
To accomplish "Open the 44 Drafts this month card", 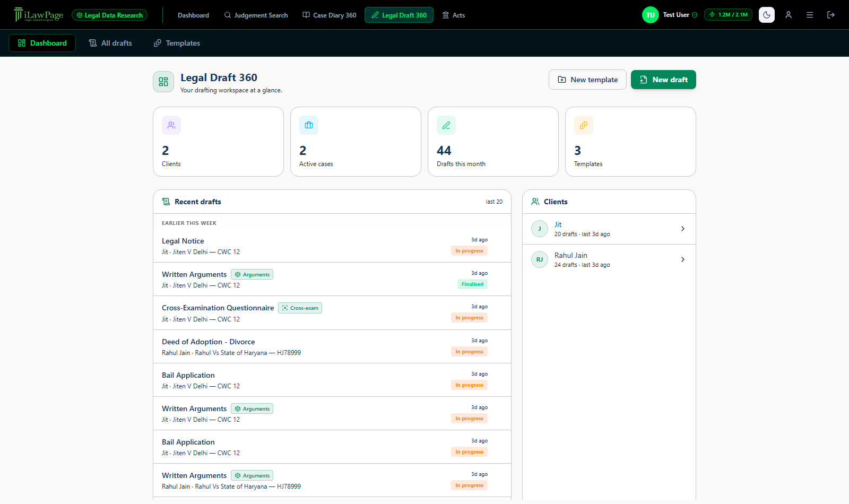I will pos(493,142).
